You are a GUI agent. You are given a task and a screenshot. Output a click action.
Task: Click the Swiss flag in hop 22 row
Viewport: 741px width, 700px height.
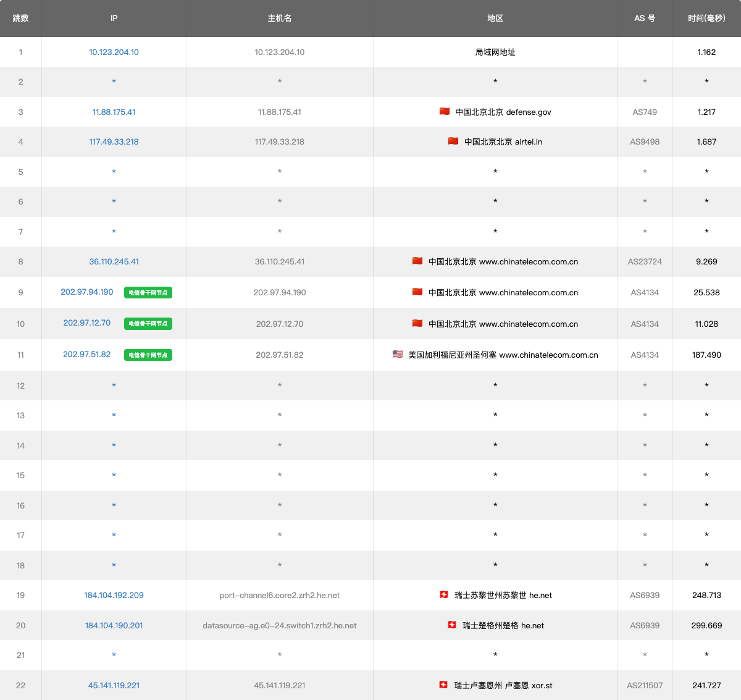443,685
